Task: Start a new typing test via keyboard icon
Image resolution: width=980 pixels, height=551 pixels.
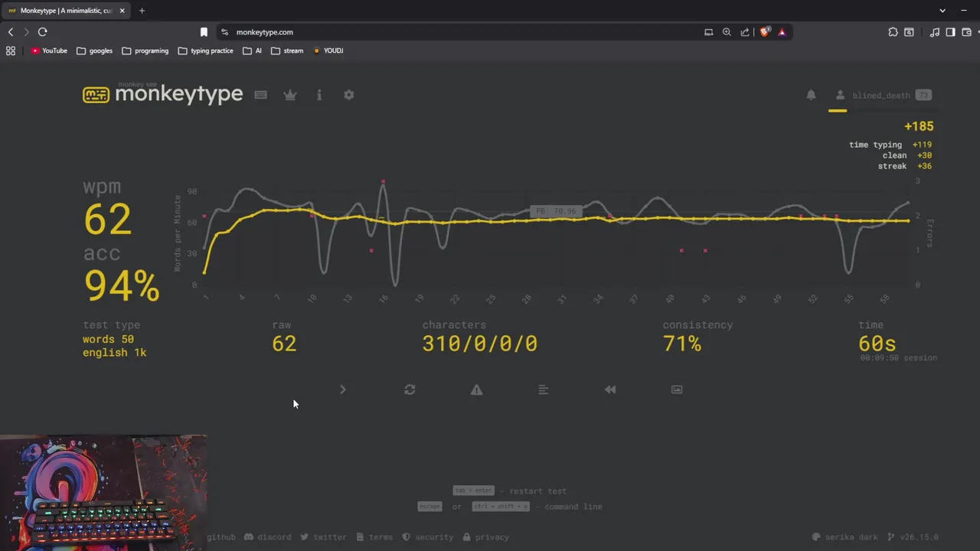Action: [260, 95]
